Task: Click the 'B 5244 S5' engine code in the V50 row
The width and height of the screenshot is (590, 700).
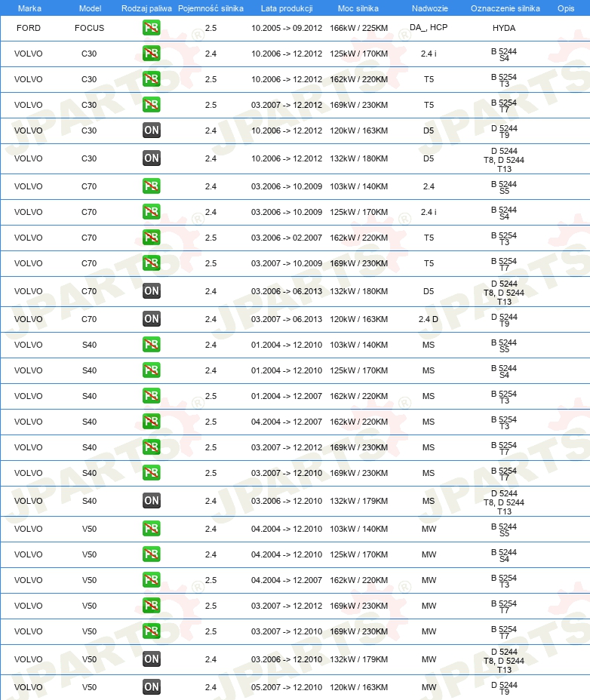Action: tap(504, 530)
